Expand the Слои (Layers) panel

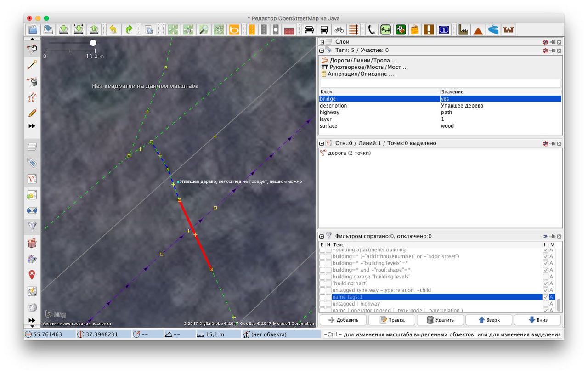322,42
